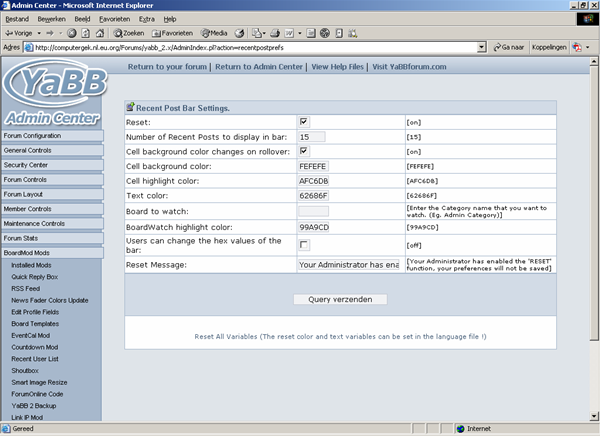Click the Recent Post Bar Settings header icon

(x=130, y=107)
